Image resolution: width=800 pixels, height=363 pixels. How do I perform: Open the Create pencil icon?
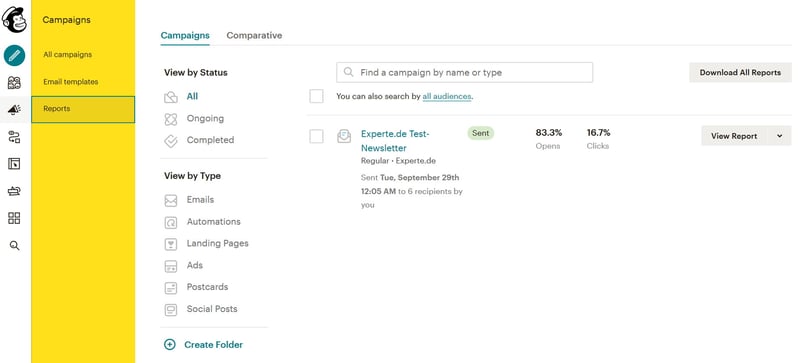(14, 55)
